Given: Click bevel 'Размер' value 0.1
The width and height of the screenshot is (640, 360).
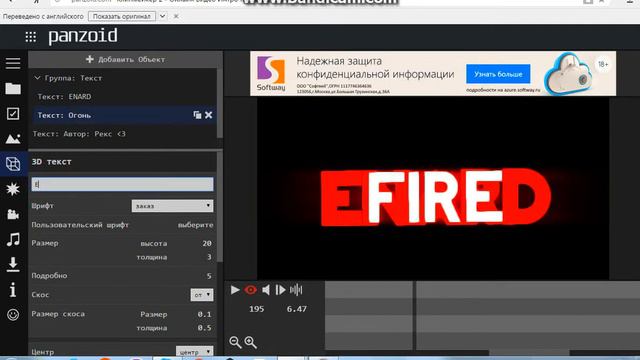Looking at the screenshot, I should click(x=204, y=314).
